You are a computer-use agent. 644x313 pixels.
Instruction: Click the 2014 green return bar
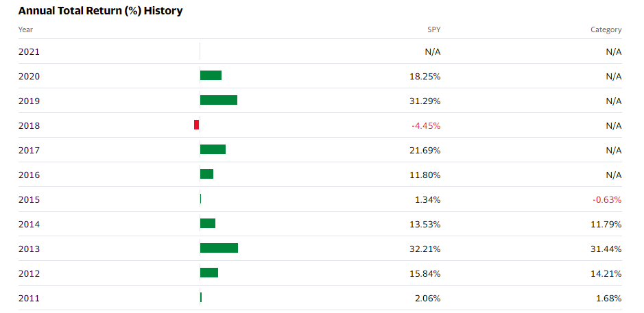coord(208,223)
